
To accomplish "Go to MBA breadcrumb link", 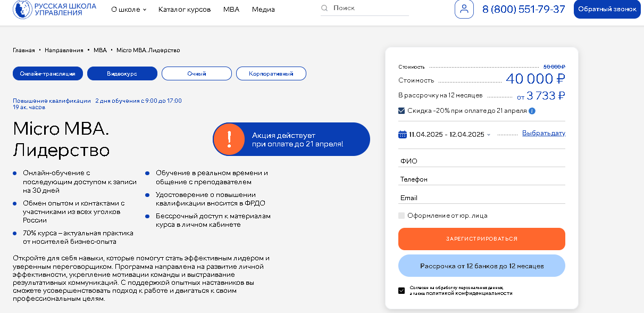I will (100, 50).
